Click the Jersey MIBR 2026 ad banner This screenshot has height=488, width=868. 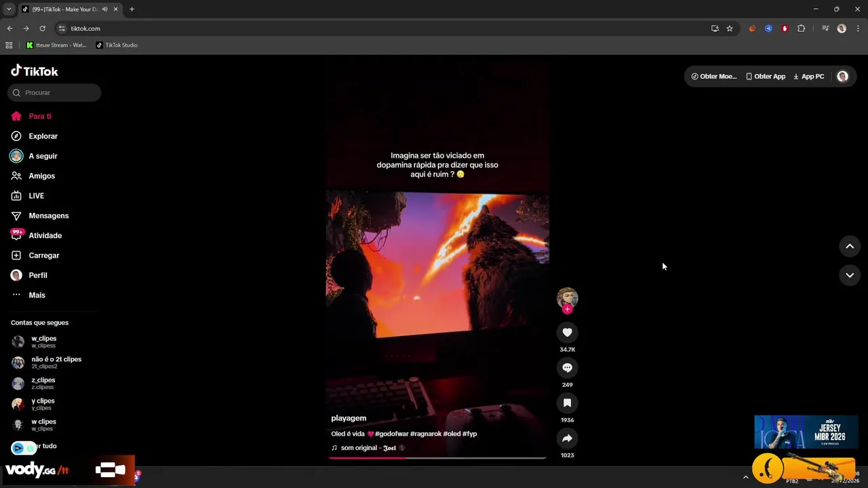click(806, 432)
